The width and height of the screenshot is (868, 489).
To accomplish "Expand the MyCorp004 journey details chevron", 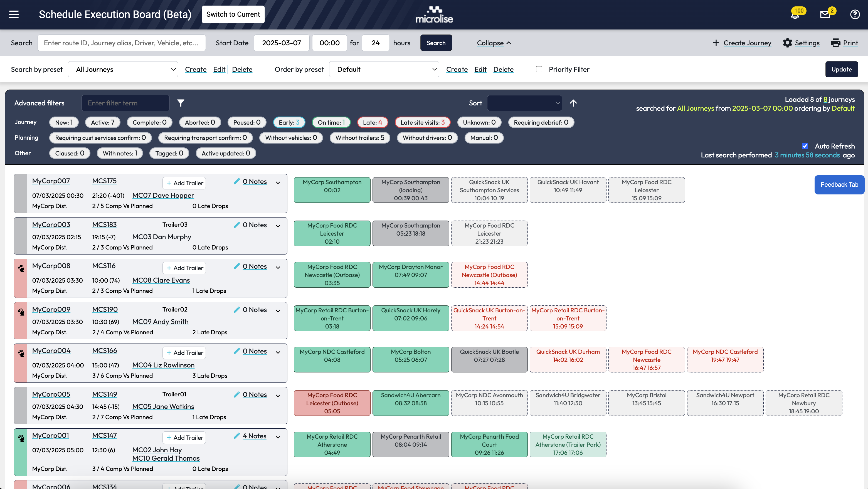I will tap(278, 352).
